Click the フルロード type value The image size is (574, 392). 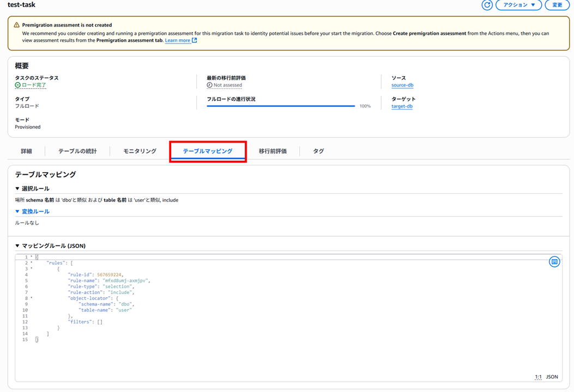(x=27, y=106)
